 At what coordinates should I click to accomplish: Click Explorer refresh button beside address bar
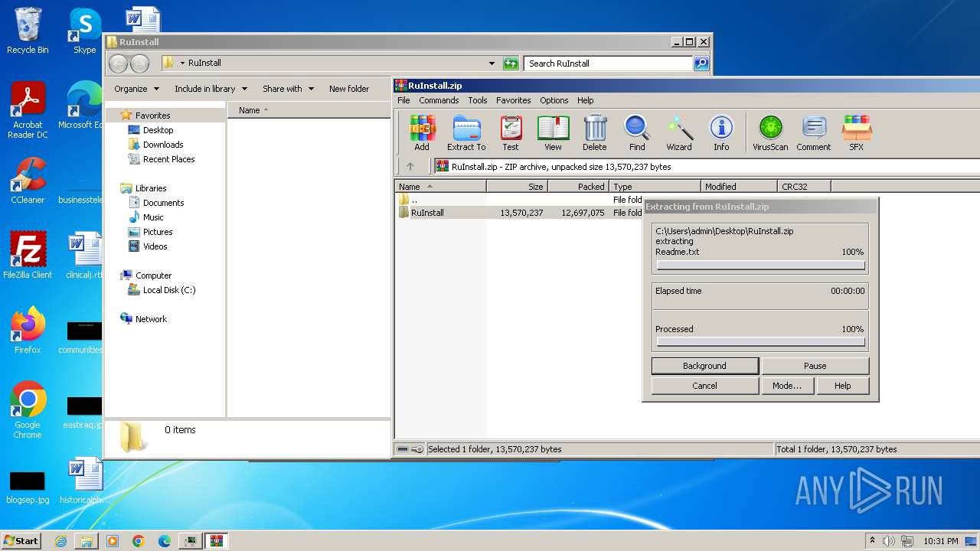[x=511, y=64]
